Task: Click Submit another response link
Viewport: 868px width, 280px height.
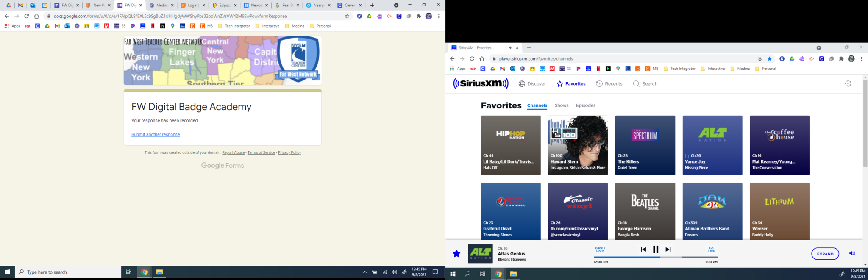Action: click(156, 135)
